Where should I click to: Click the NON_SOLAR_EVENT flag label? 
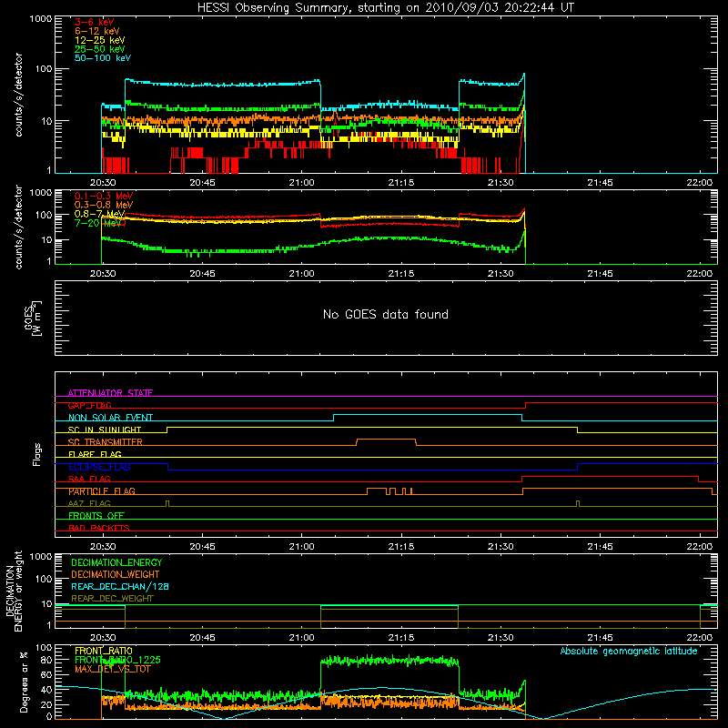tap(110, 418)
